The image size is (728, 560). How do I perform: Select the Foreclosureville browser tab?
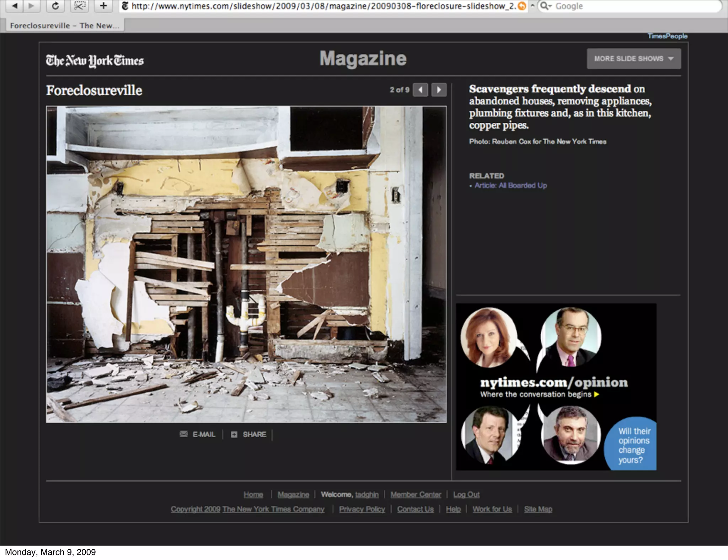click(x=64, y=26)
